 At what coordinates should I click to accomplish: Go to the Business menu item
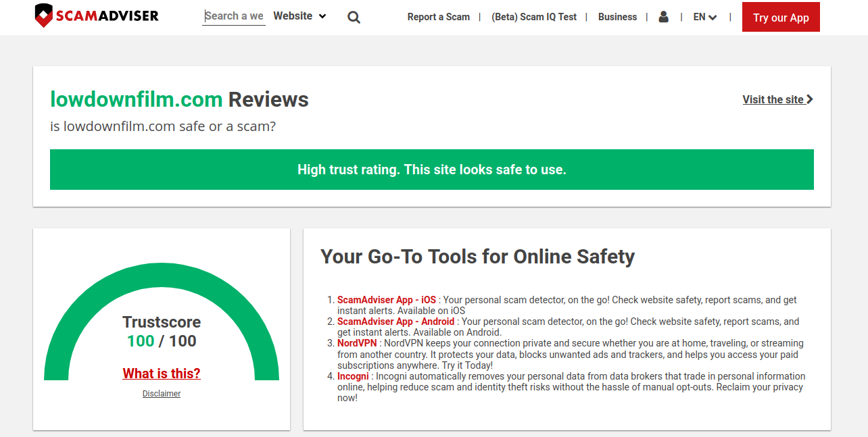coord(617,17)
